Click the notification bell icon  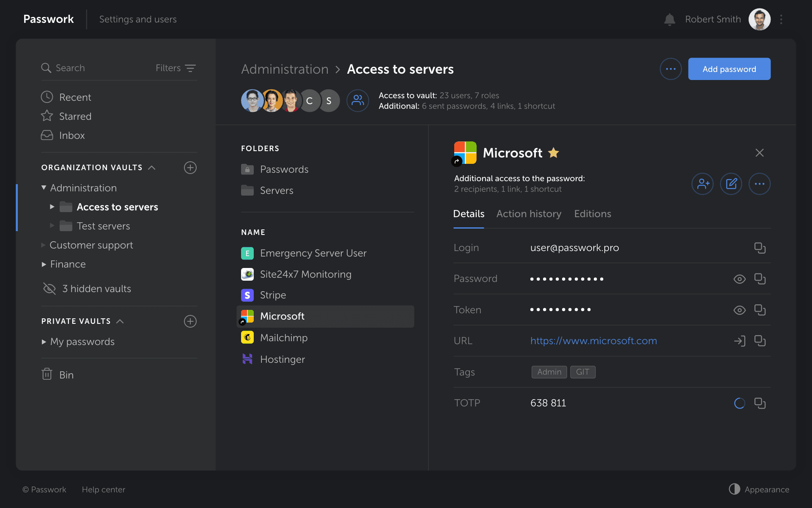click(669, 19)
